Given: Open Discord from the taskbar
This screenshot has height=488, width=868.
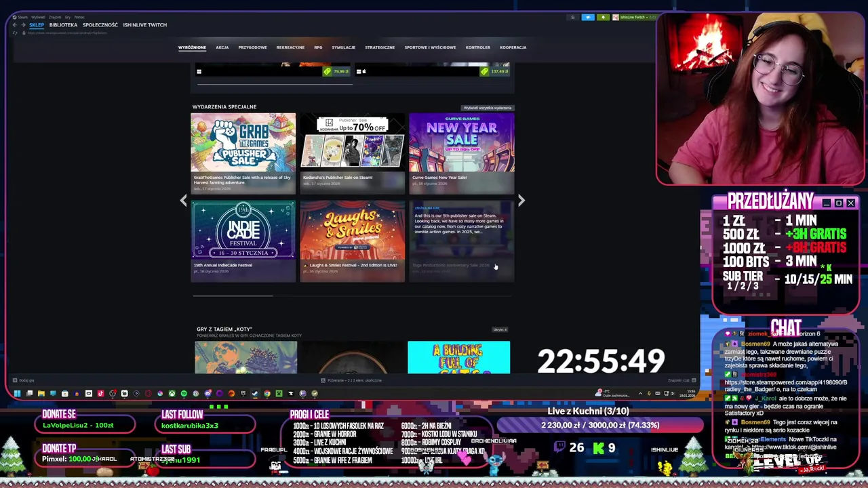Looking at the screenshot, I should click(208, 393).
